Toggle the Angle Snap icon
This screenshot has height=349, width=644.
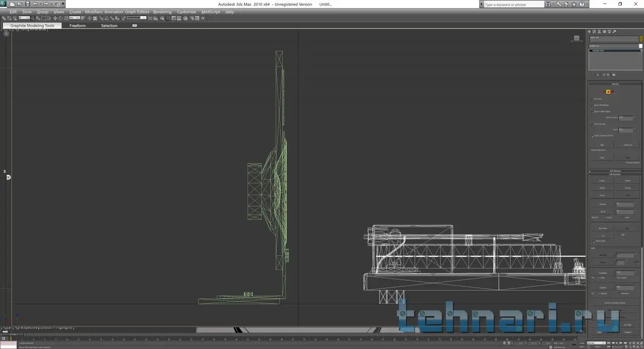pos(106,18)
